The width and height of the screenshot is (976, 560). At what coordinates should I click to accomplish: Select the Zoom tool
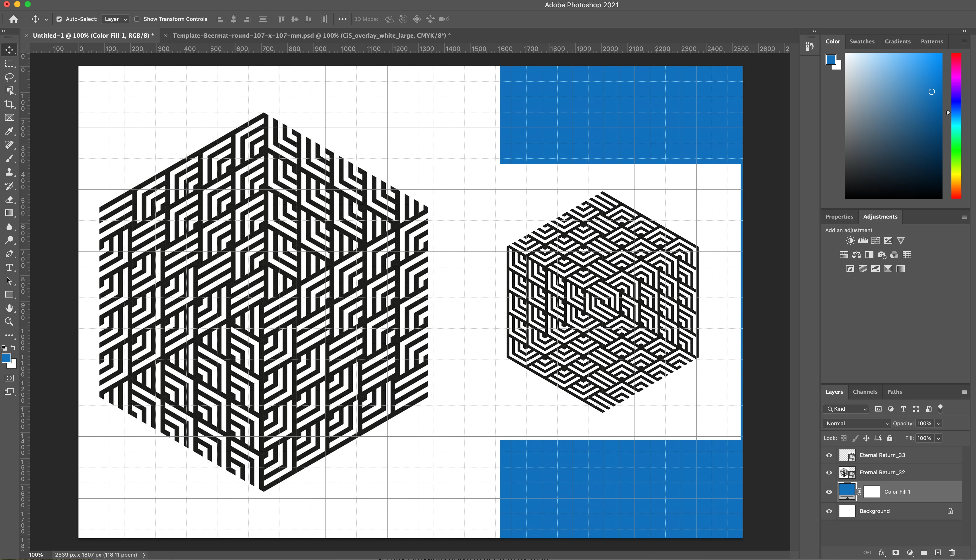tap(9, 322)
